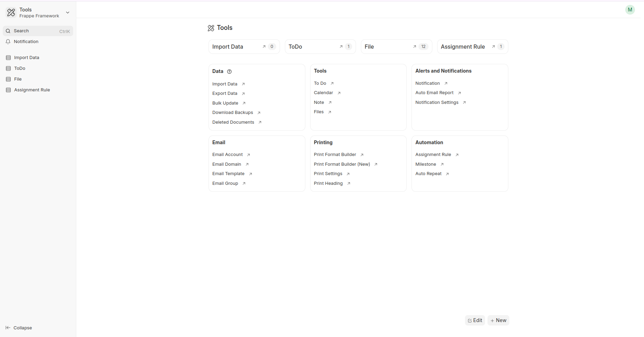Open the Email Template link
Image resolution: width=644 pixels, height=337 pixels.
click(x=228, y=174)
